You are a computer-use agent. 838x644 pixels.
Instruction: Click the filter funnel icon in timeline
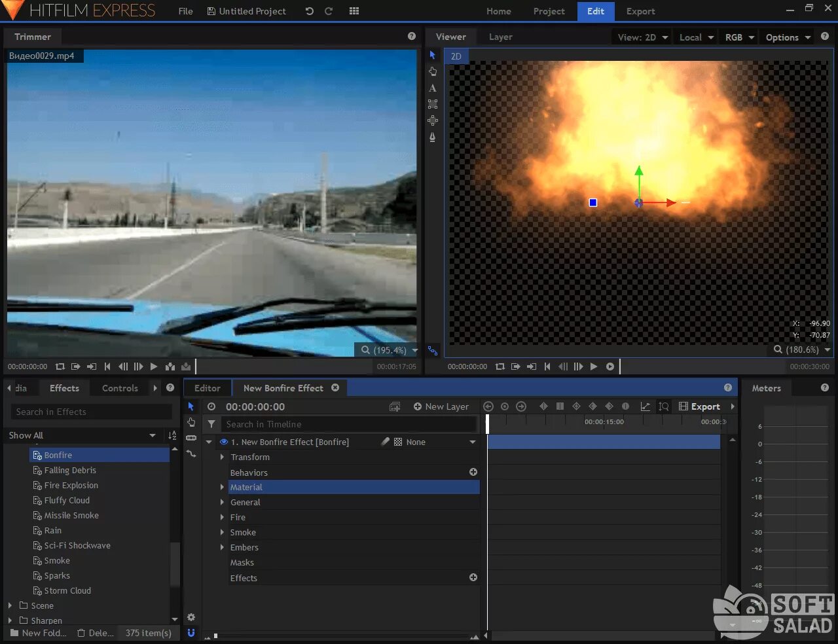(211, 424)
